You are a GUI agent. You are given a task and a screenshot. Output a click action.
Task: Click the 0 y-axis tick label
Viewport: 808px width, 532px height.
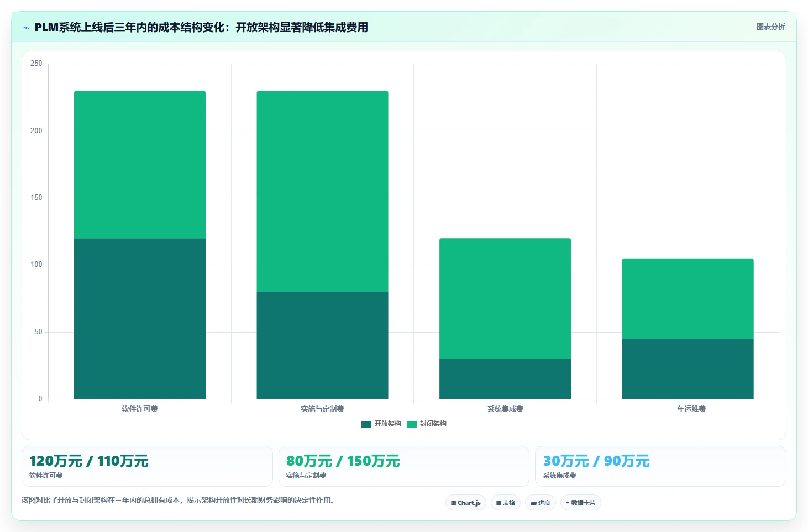pos(40,399)
